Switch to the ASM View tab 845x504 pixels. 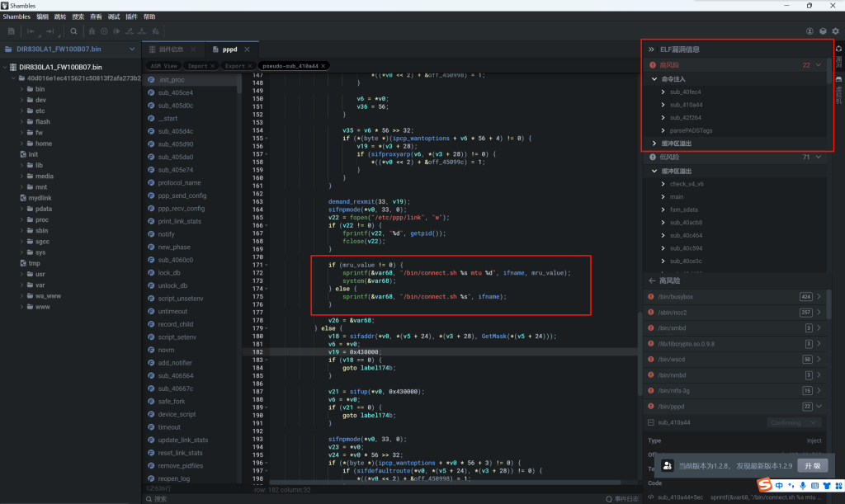pos(164,65)
